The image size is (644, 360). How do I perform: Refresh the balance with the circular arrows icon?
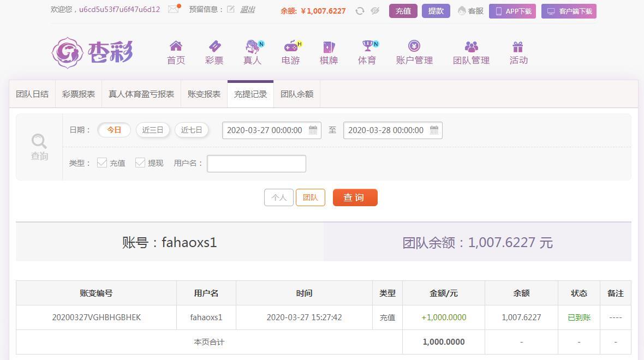[x=359, y=11]
